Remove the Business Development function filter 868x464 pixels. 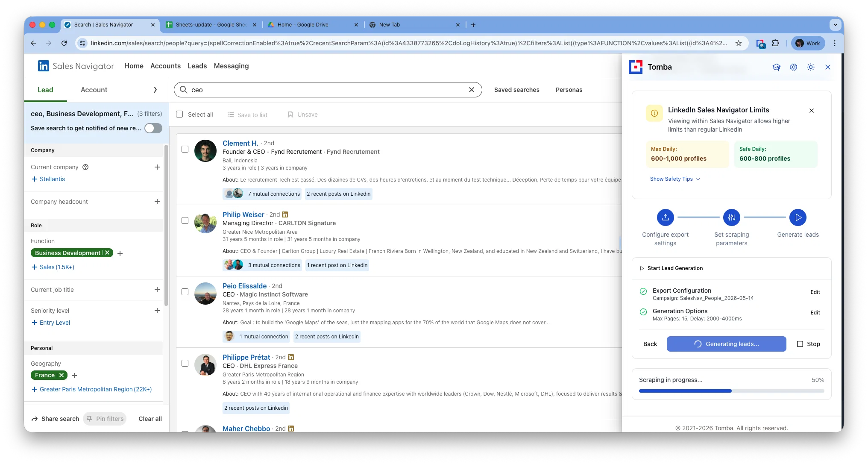point(107,253)
